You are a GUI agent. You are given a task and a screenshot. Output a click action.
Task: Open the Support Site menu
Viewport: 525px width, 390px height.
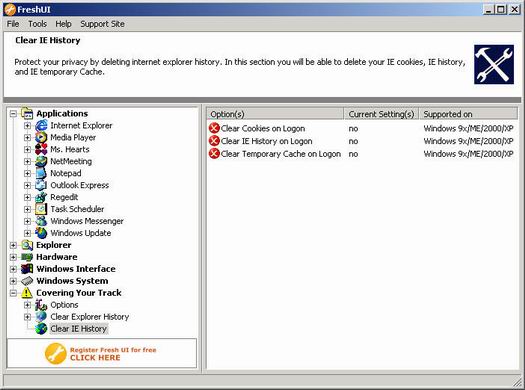tap(102, 24)
